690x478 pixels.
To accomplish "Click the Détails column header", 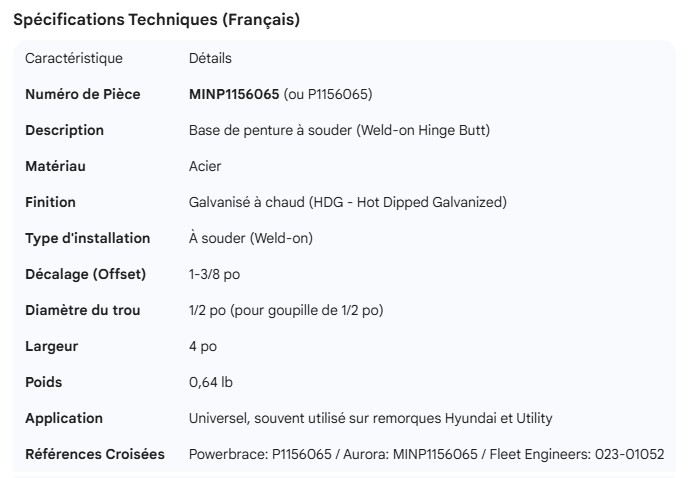I will tap(210, 58).
